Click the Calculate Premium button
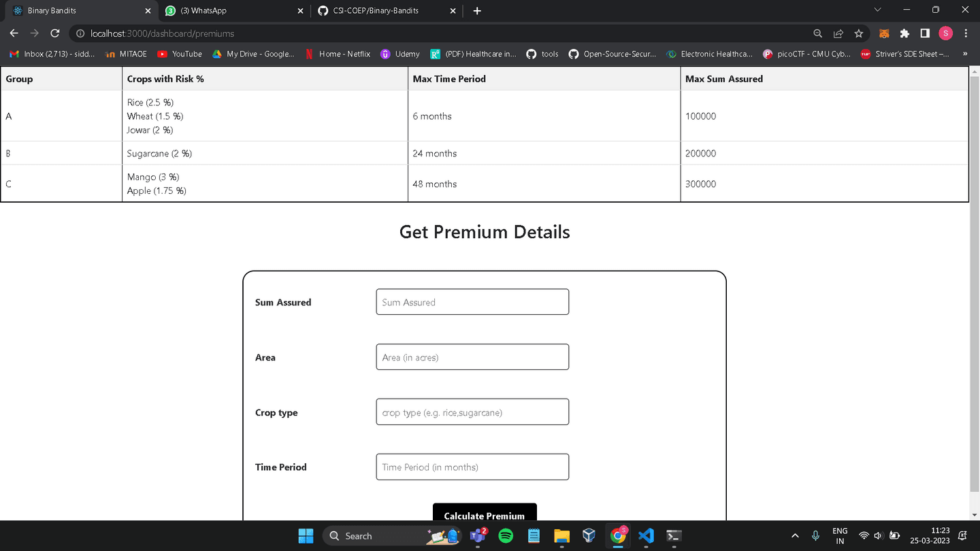 click(x=485, y=513)
